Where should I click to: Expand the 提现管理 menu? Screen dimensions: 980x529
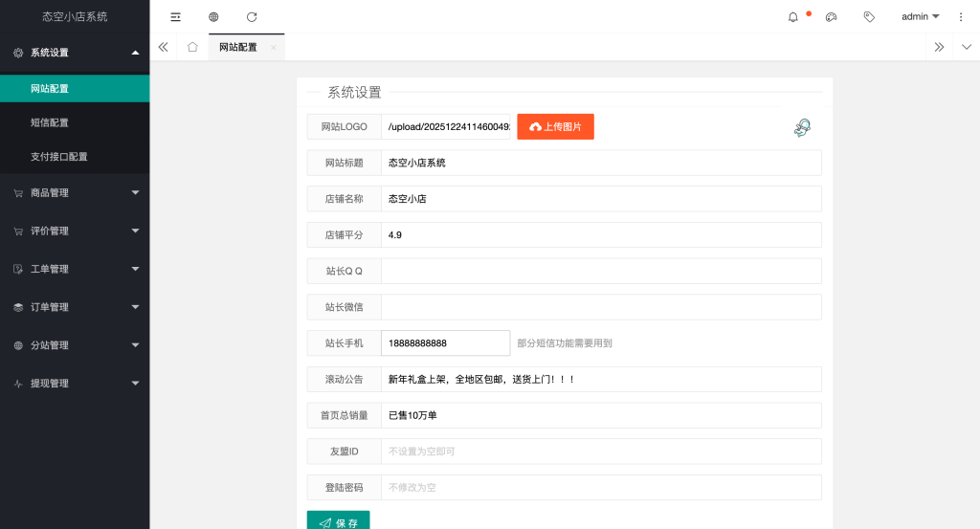click(x=75, y=384)
